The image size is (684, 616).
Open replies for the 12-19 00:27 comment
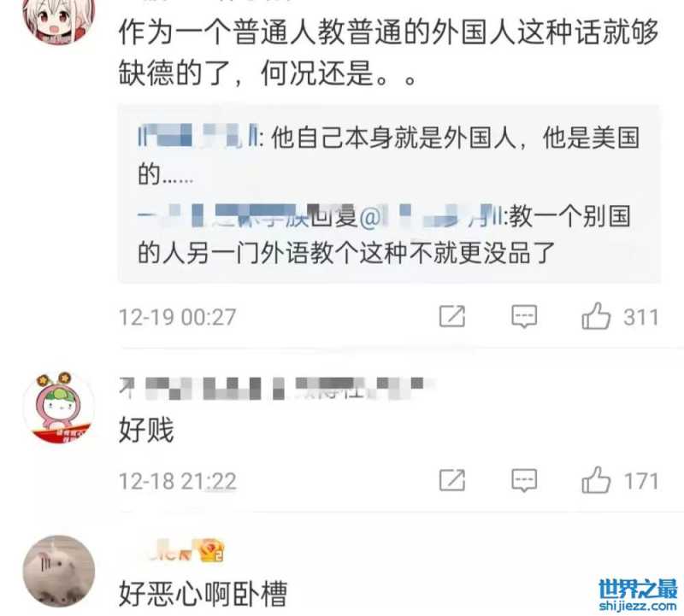pyautogui.click(x=524, y=316)
